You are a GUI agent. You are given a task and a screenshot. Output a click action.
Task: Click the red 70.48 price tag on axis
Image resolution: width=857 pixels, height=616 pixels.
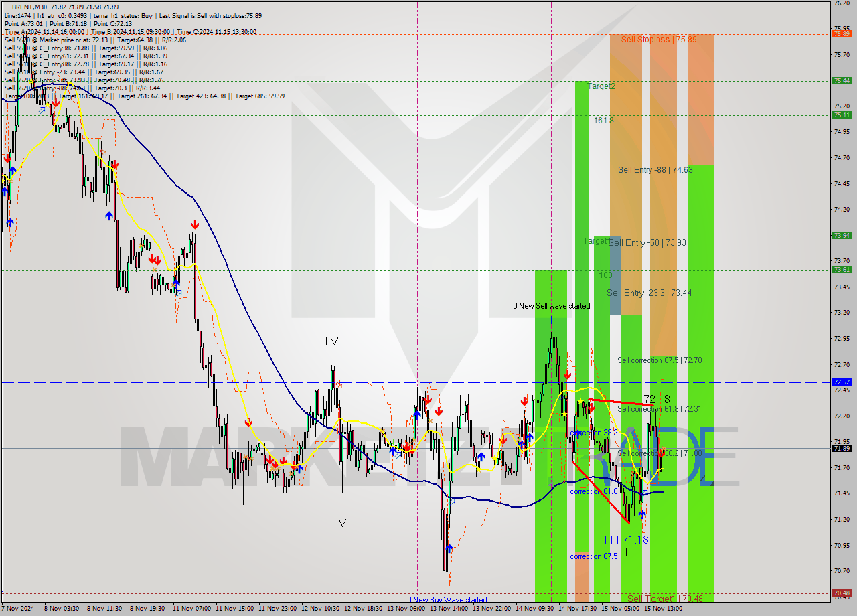842,593
